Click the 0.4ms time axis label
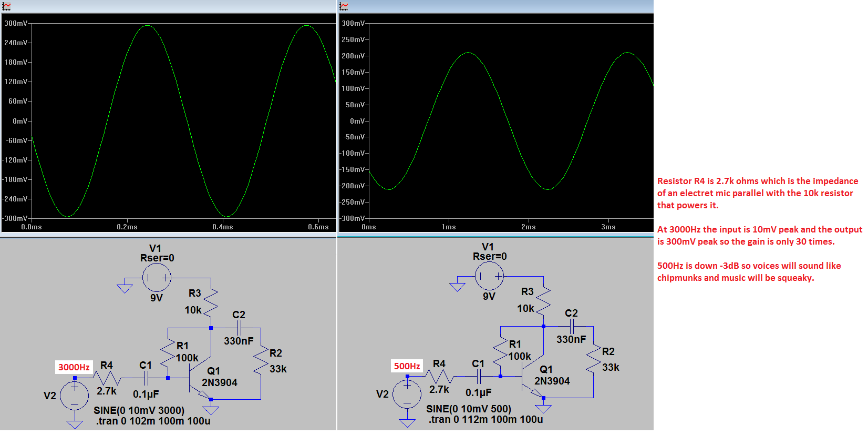 pyautogui.click(x=223, y=227)
